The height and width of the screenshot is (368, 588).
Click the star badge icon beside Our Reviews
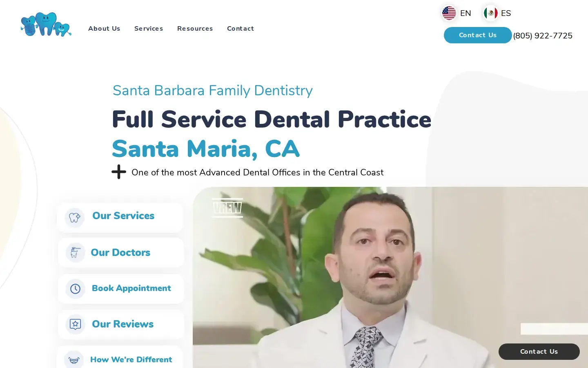coord(75,324)
